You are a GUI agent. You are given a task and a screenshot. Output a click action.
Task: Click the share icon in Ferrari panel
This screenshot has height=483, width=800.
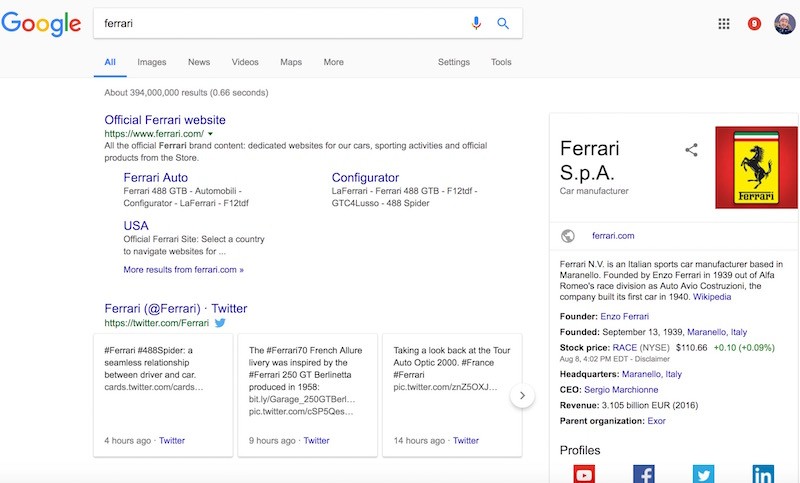pos(691,150)
